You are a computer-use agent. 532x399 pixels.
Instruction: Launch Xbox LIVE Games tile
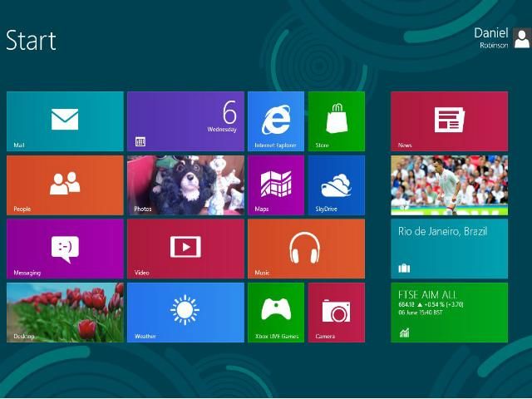tap(276, 313)
